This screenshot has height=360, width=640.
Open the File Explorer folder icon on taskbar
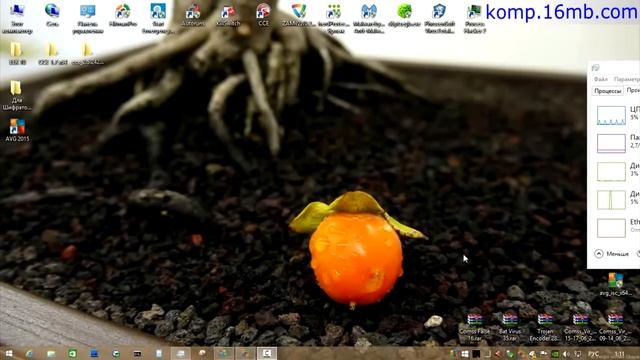point(51,353)
